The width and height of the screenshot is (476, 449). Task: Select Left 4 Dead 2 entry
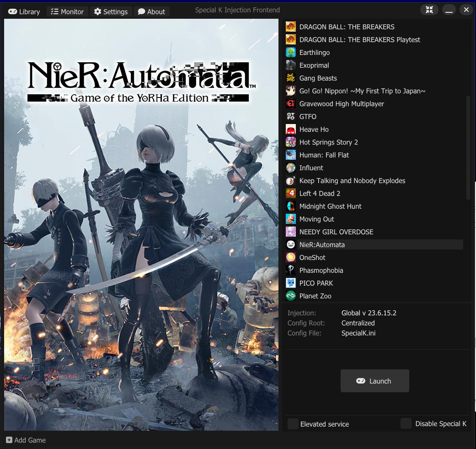(319, 193)
